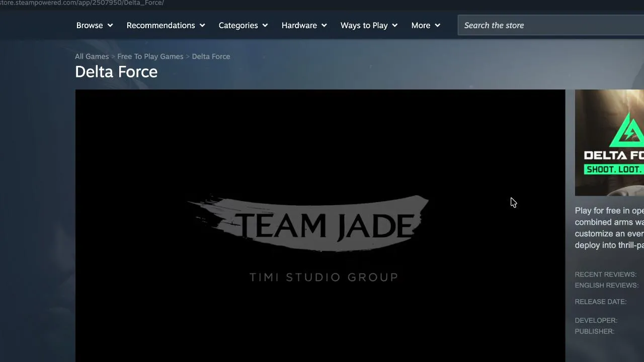
Task: Open the Recommendations menu
Action: pos(166,25)
